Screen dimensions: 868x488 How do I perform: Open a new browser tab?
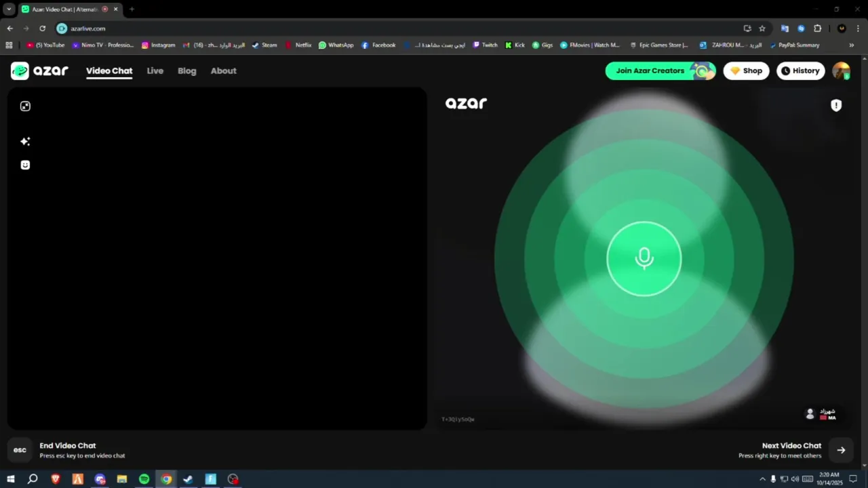tap(132, 9)
